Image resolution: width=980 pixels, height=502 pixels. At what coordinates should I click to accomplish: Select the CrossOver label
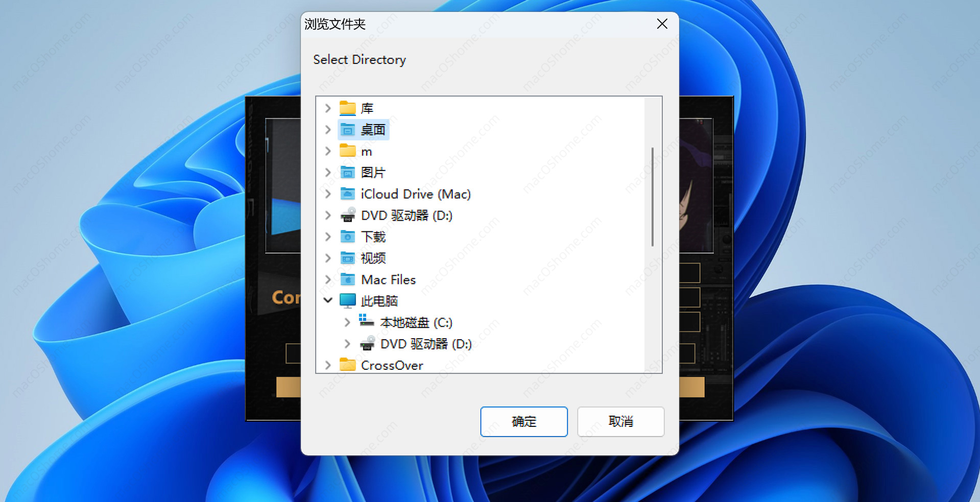[x=392, y=366]
